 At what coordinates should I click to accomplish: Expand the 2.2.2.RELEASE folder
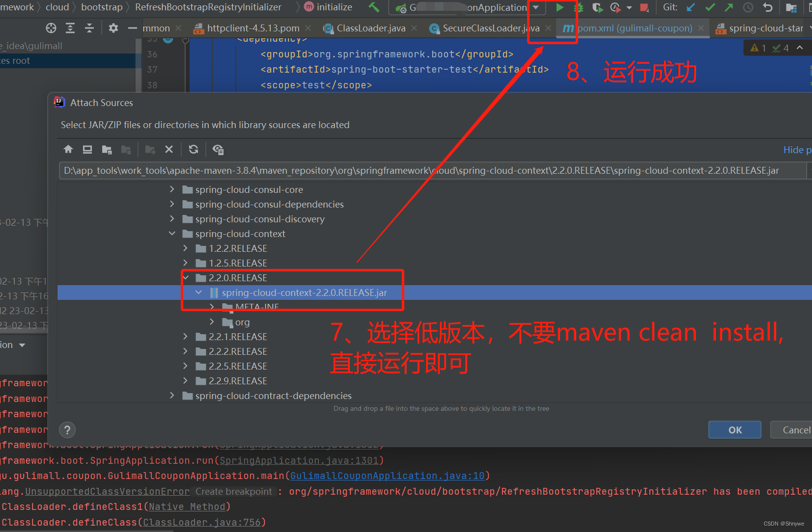tap(185, 351)
